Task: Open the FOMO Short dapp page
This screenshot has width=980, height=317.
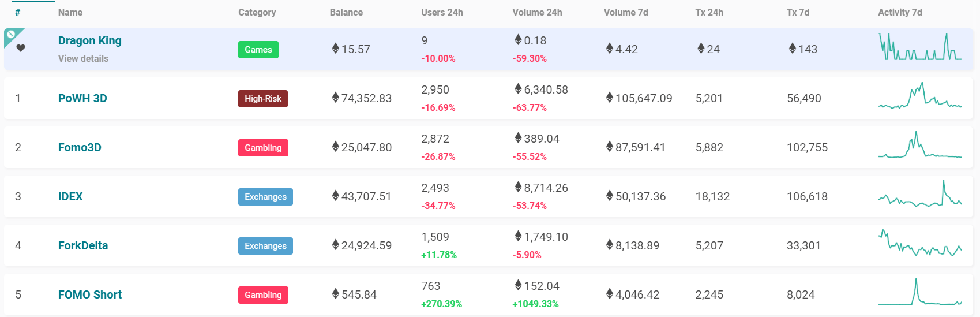Action: [x=90, y=294]
